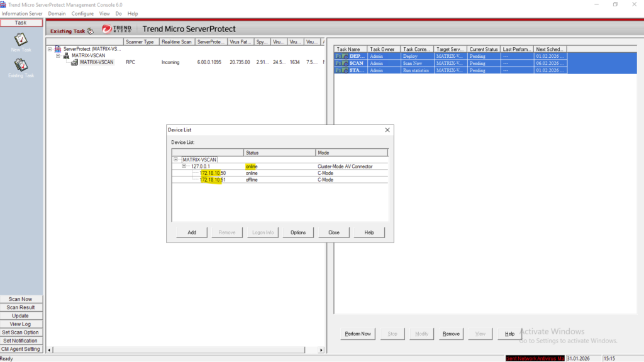This screenshot has height=362, width=644.
Task: Collapse the MATRIX-VSCAN node in Device List
Action: (x=176, y=160)
